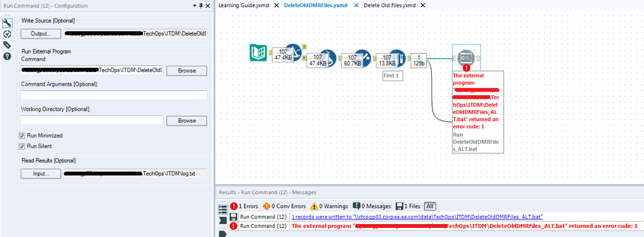The image size is (644, 237).
Task: Open the Help question mark icon
Action: click(7, 56)
